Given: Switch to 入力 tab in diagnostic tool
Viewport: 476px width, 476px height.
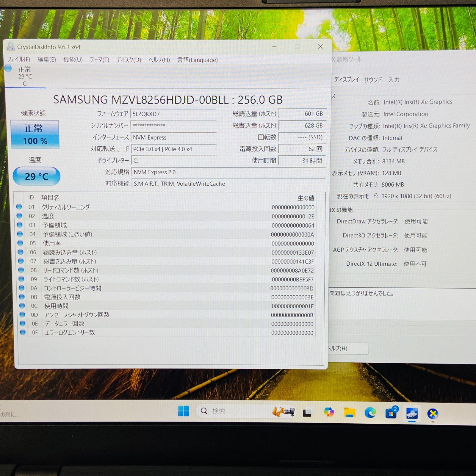Looking at the screenshot, I should 394,80.
